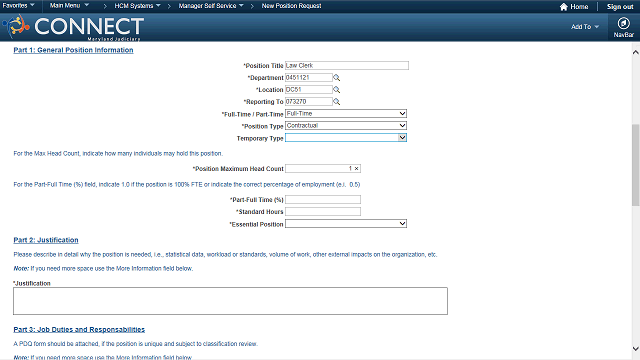The height and width of the screenshot is (360, 640).
Task: Click the scrollbar down arrow
Action: tap(636, 349)
